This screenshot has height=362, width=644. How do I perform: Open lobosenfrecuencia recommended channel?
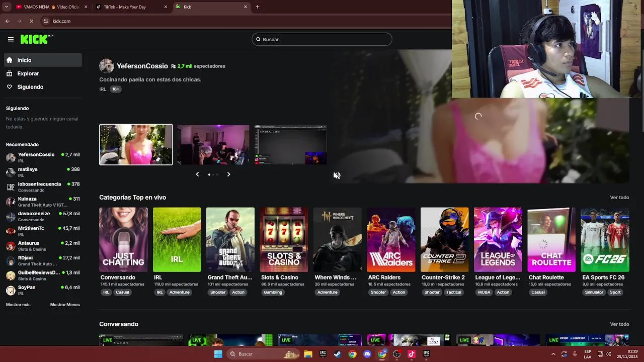(x=43, y=187)
